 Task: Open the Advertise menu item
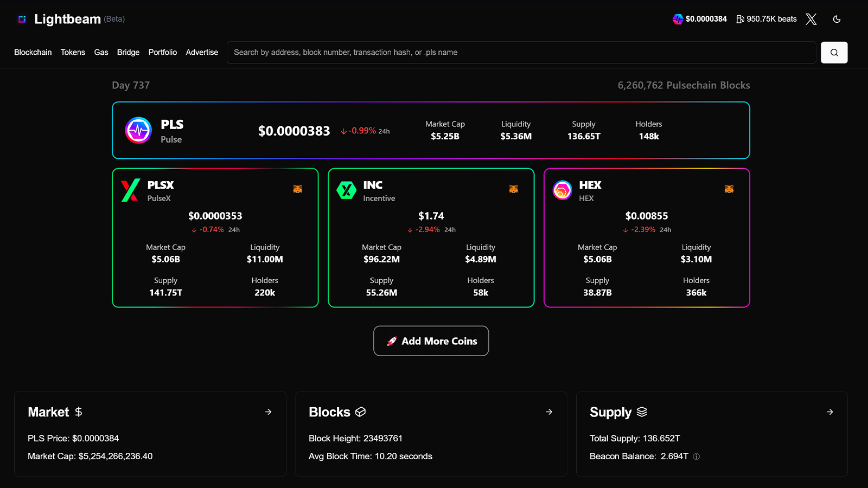202,52
